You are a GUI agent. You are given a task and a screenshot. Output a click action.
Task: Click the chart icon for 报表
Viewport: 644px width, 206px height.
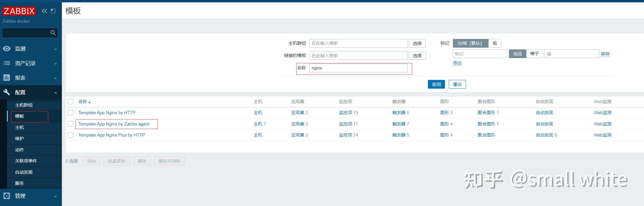click(x=7, y=78)
